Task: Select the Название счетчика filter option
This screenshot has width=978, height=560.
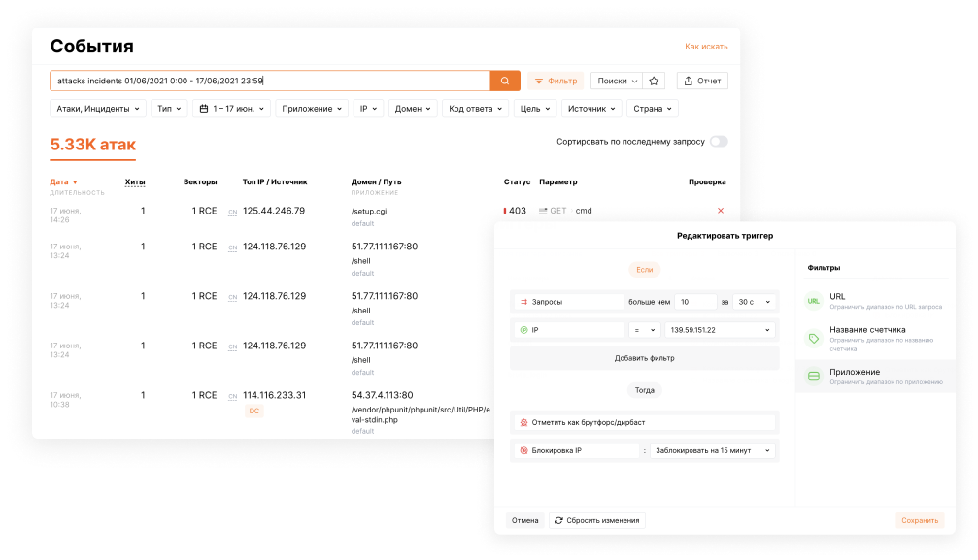Action: [876, 339]
